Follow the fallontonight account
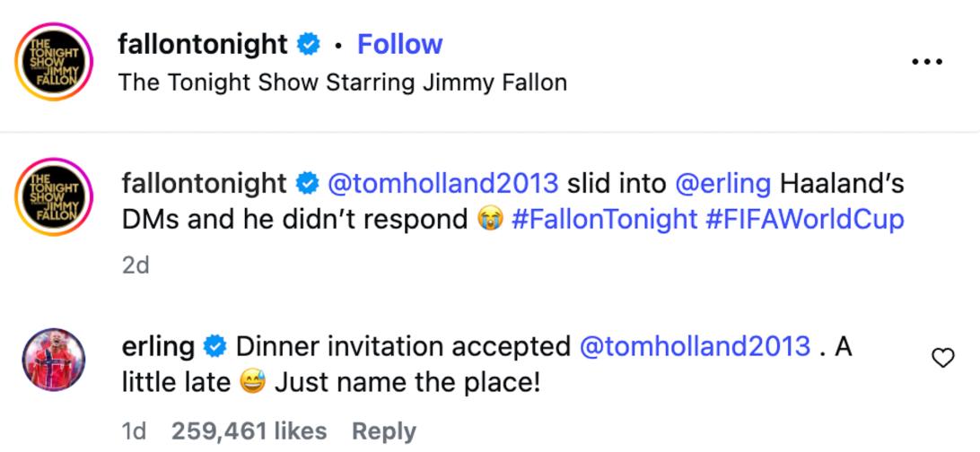This screenshot has width=980, height=452. [x=399, y=44]
